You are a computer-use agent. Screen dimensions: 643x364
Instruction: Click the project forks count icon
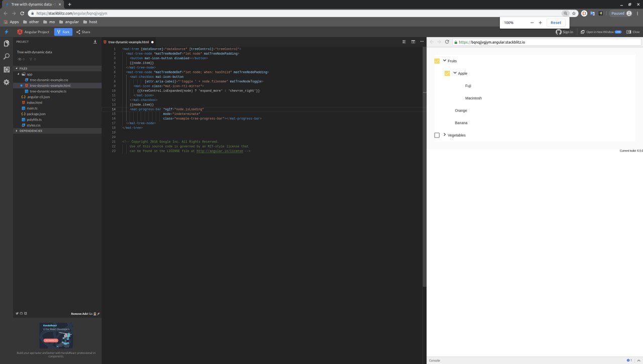(x=31, y=59)
